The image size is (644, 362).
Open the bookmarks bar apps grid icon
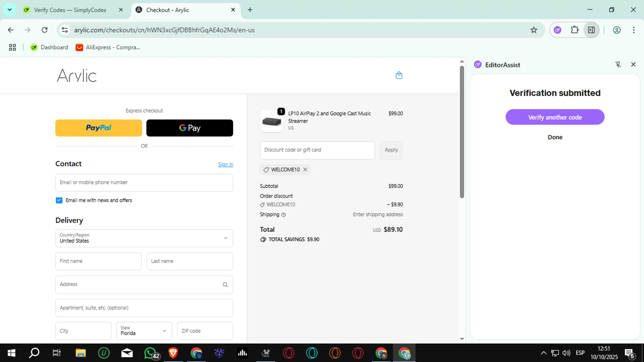tap(12, 47)
